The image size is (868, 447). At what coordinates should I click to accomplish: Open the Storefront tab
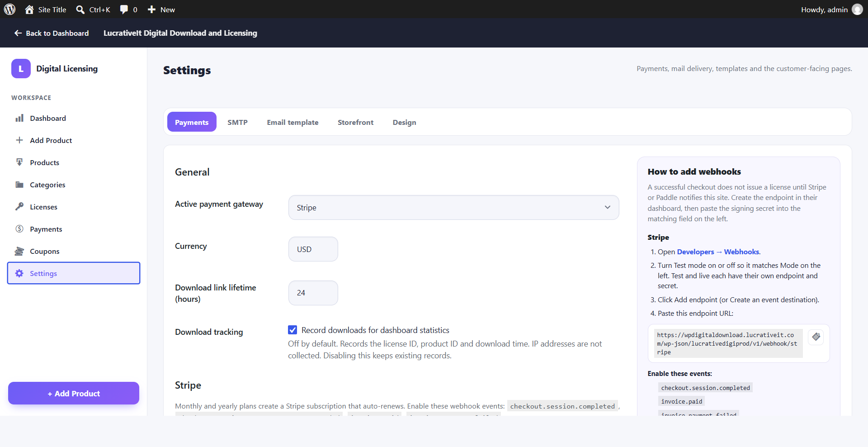[x=355, y=122]
